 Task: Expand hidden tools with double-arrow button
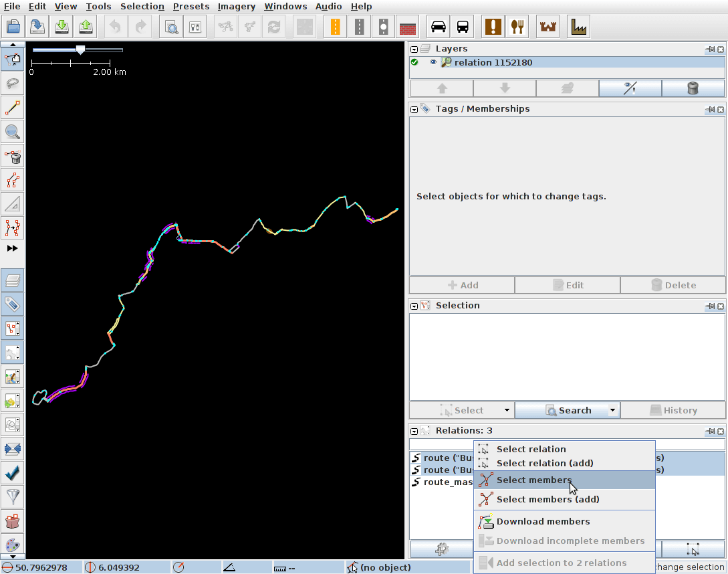pyautogui.click(x=13, y=248)
